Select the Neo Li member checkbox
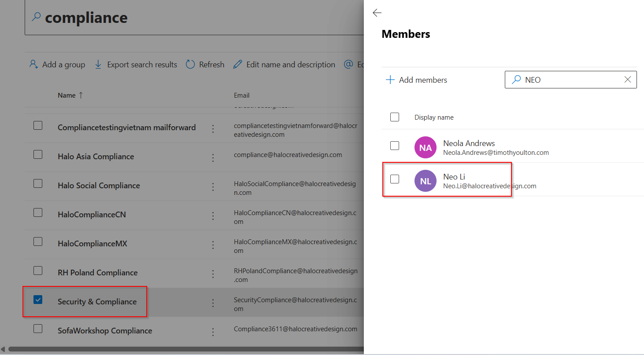Screen dimensions: 644x355 tap(395, 179)
